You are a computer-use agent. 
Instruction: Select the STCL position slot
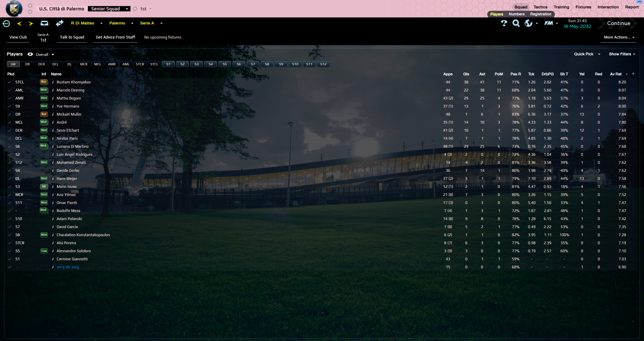(x=154, y=64)
